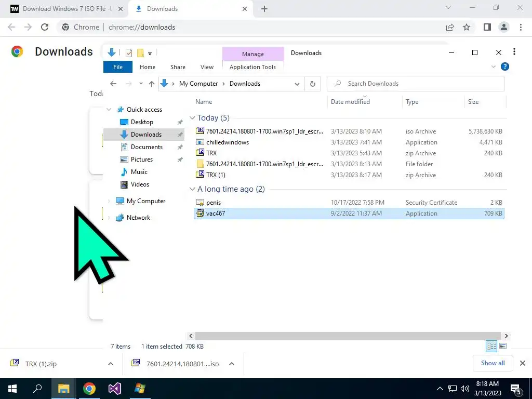
Task: Click the horizontal scrollbar track
Action: pyautogui.click(x=348, y=336)
